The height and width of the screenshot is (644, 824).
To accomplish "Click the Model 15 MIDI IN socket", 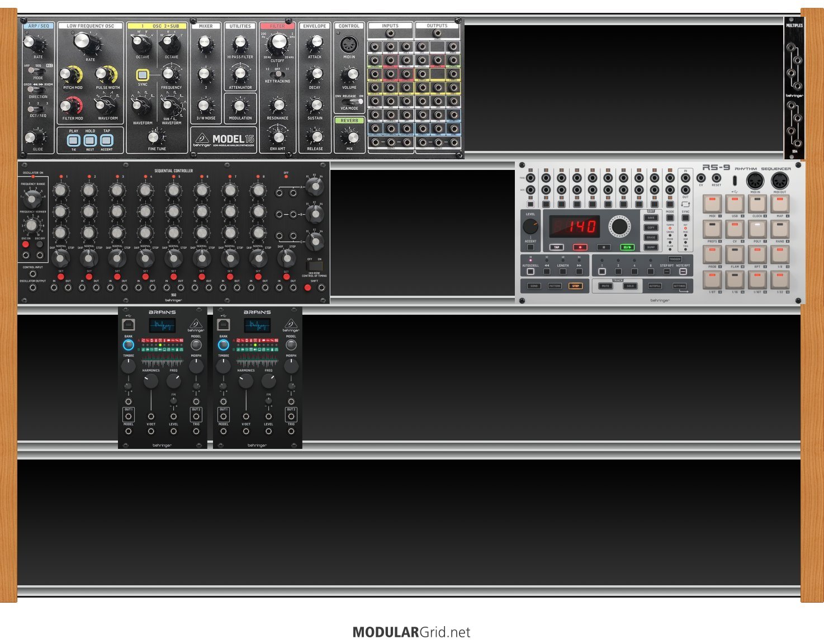I will [349, 44].
